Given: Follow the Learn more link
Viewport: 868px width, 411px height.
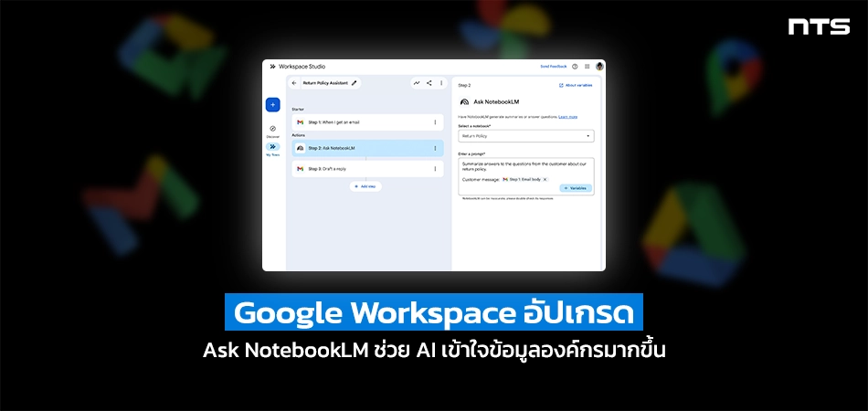Looking at the screenshot, I should [568, 117].
